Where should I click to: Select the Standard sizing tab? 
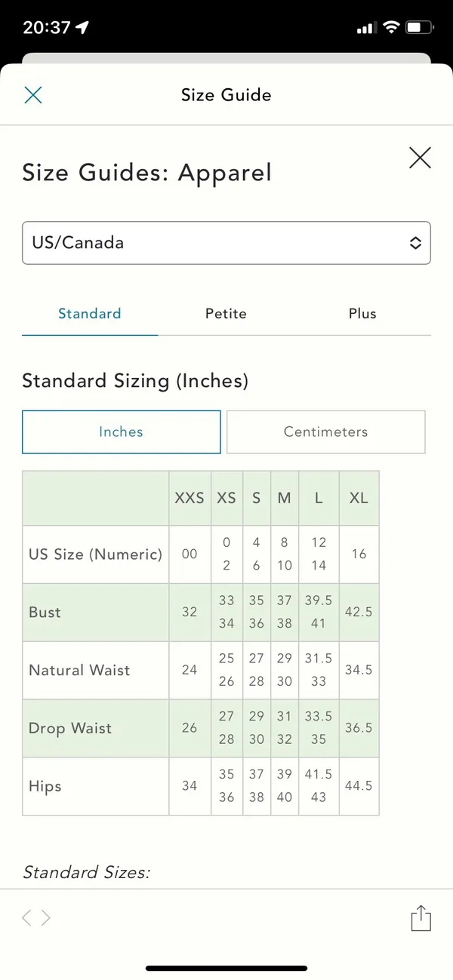pyautogui.click(x=90, y=314)
